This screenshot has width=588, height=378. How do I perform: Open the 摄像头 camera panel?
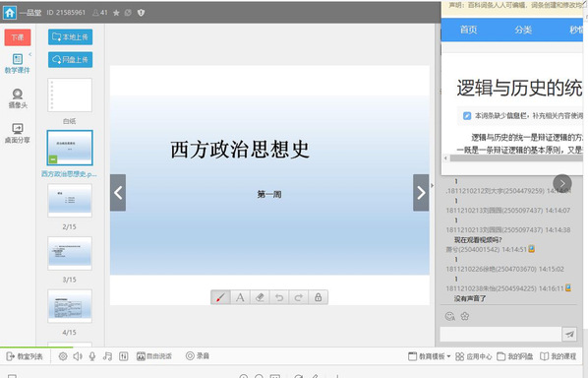point(18,98)
